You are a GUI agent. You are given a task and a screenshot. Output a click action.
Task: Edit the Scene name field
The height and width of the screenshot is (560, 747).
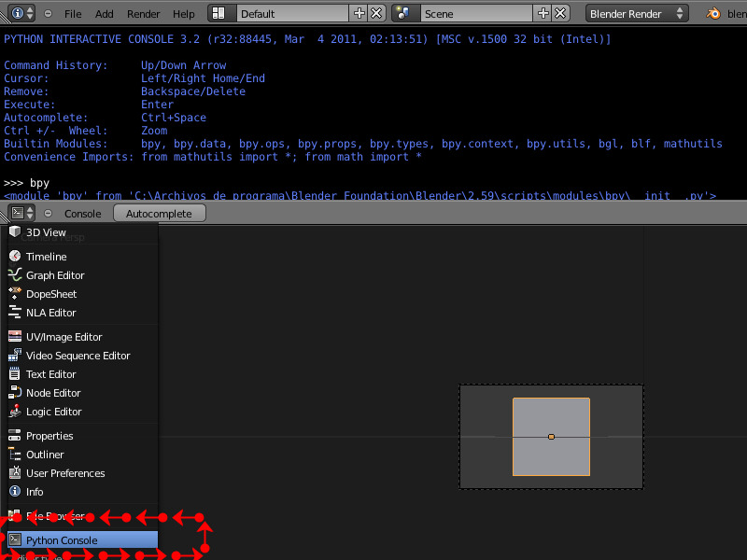click(476, 13)
